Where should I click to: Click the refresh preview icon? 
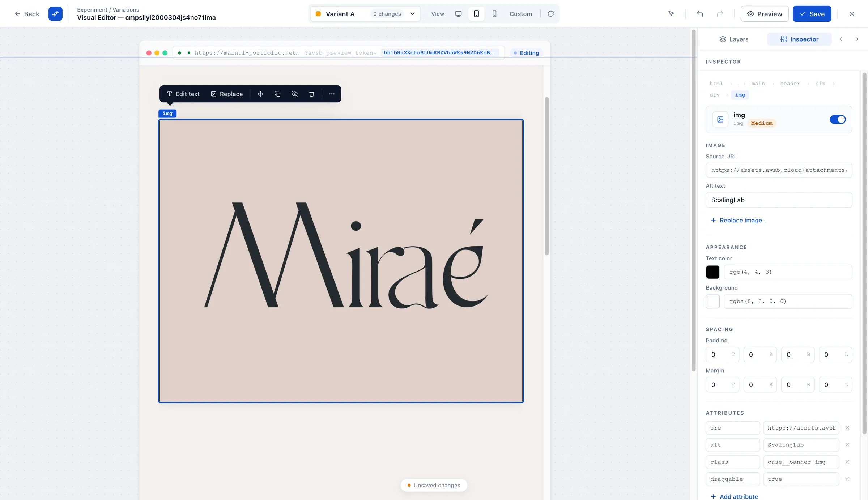(x=551, y=14)
